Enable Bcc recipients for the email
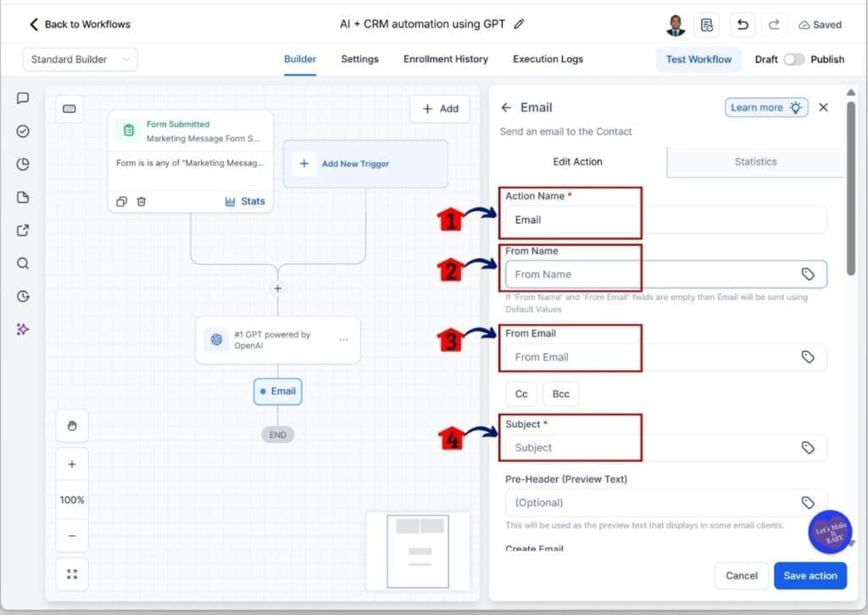868x615 pixels. tap(559, 394)
